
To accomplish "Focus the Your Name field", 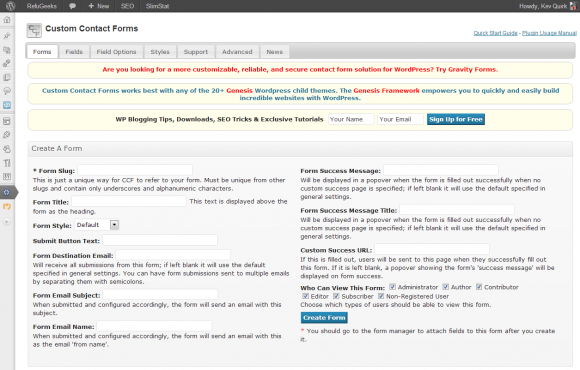I will tap(351, 119).
